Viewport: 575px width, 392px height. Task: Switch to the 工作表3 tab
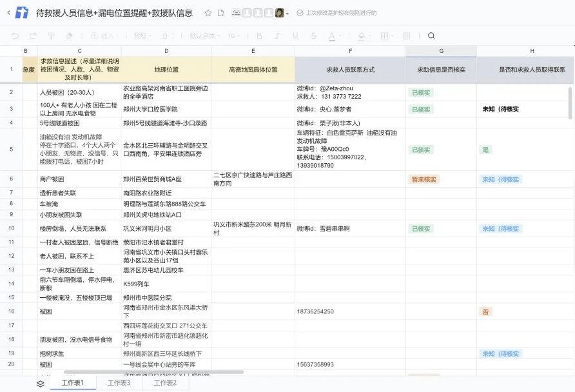(119, 383)
